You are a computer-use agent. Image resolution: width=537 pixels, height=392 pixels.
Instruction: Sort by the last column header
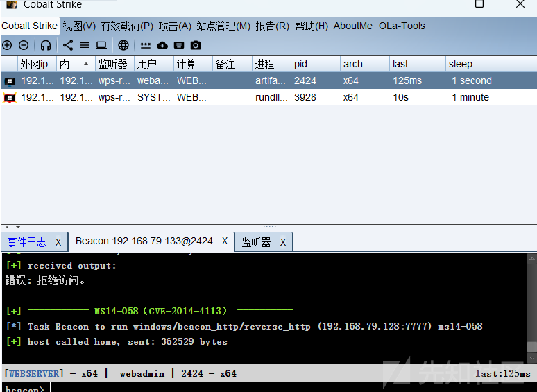[418, 64]
